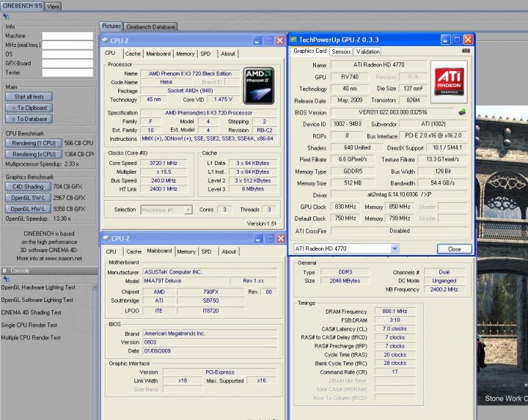This screenshot has height=420, width=528.
Task: Open the ATI Radeon HD 4770 GPU dropdown
Action: point(395,248)
